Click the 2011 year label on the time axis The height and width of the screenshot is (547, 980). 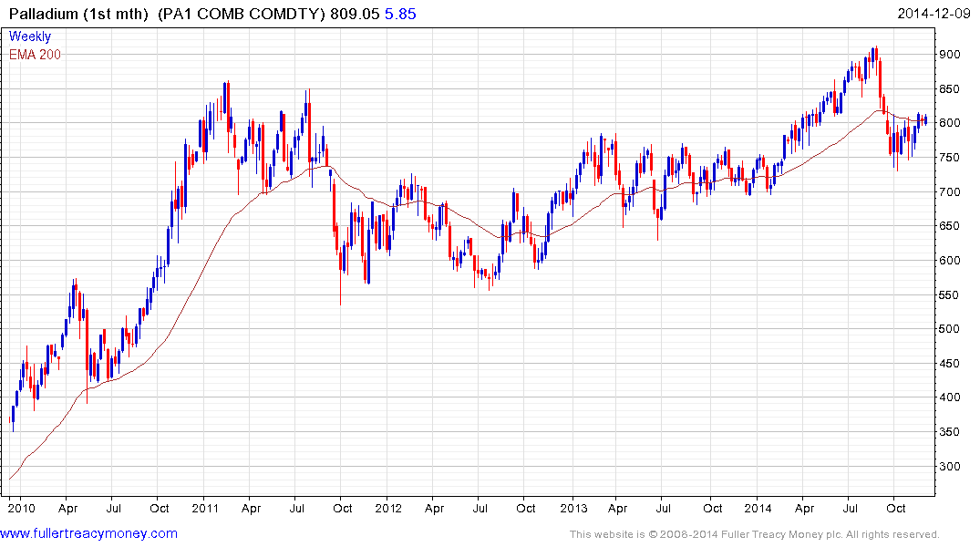pyautogui.click(x=205, y=508)
